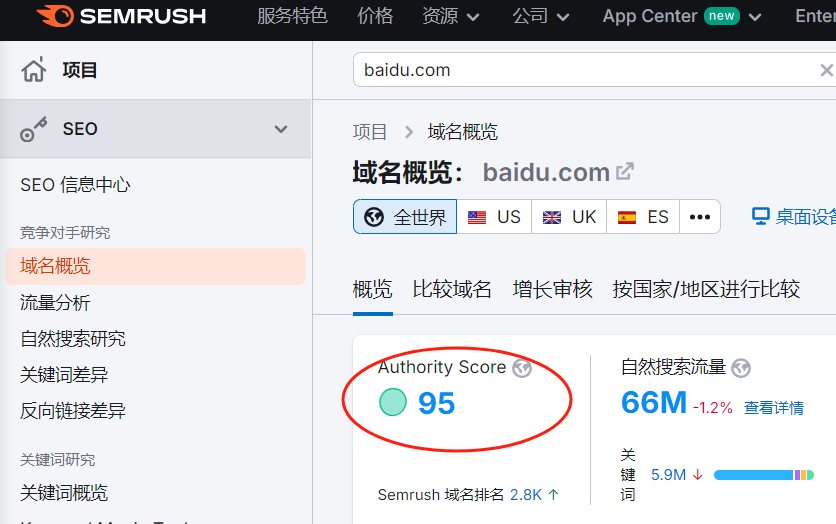Select 域名概览 in sidebar

click(x=155, y=266)
